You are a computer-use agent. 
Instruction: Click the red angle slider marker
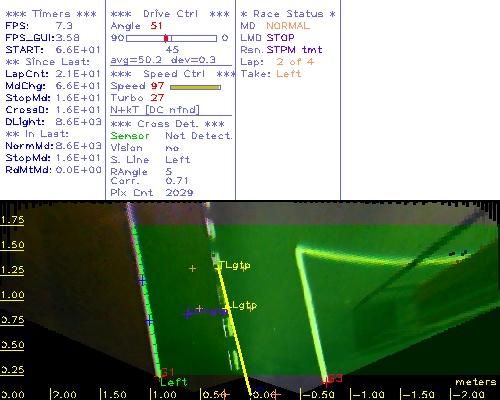pyautogui.click(x=166, y=38)
